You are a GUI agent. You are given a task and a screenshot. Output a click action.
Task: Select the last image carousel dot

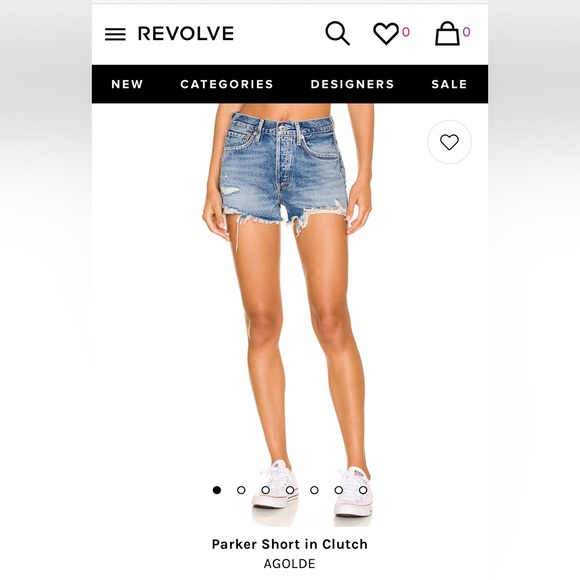(x=363, y=490)
